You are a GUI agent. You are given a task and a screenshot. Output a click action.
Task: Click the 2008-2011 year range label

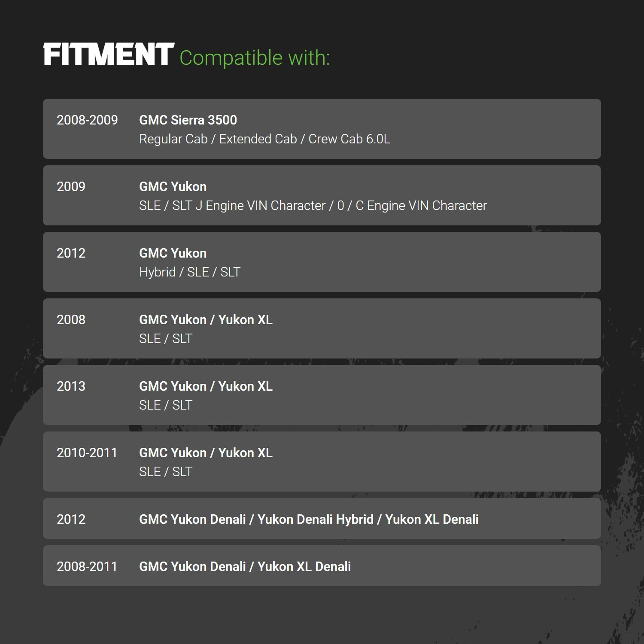coord(87,567)
